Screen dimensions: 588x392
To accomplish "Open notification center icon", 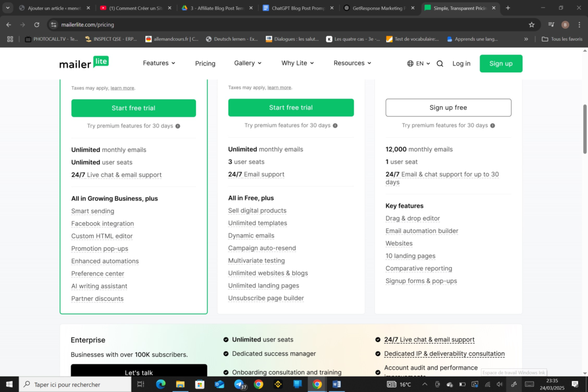I will click(575, 384).
